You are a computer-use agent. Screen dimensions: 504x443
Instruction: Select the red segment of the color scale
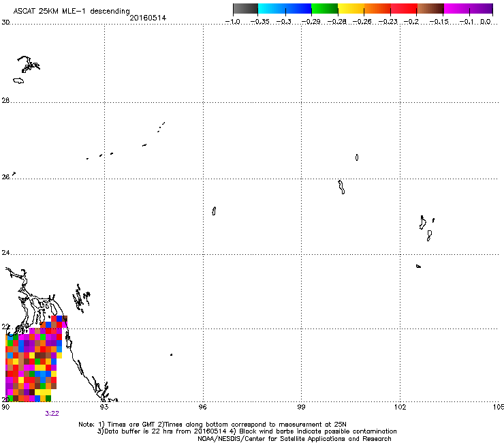[404, 9]
